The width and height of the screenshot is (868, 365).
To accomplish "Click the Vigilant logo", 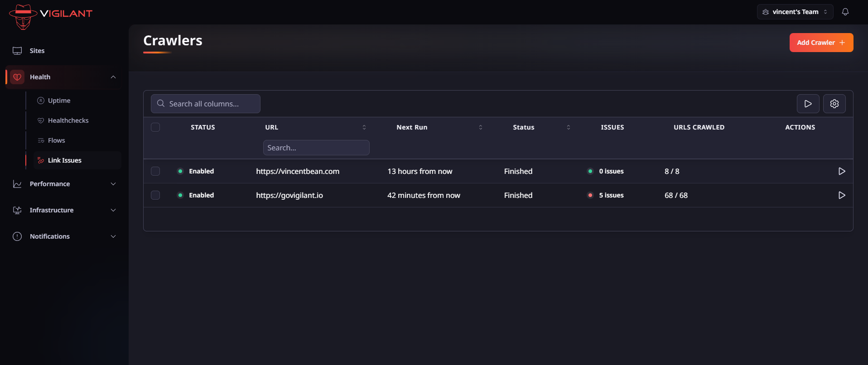I will [50, 16].
